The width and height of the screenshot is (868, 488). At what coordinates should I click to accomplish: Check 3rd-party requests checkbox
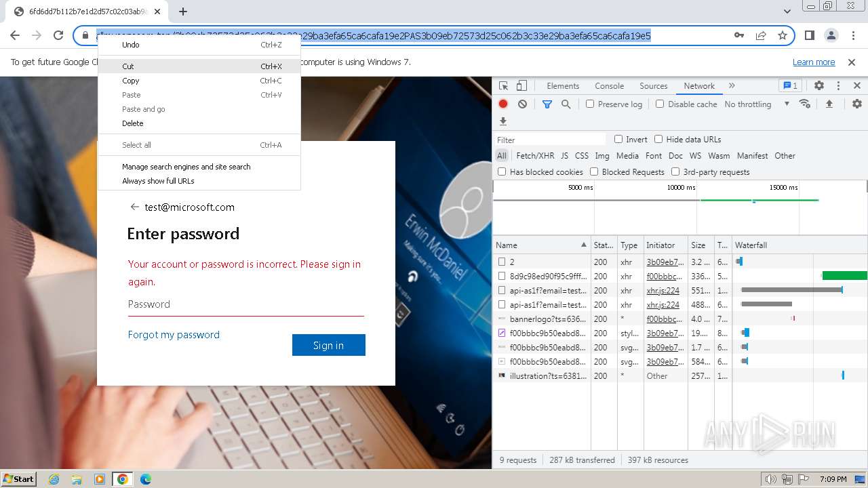click(x=675, y=172)
